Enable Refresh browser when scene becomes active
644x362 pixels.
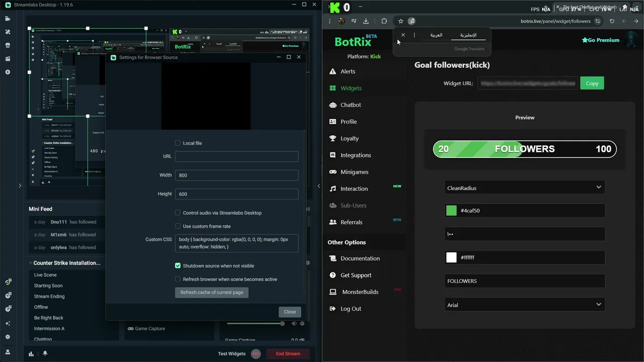(x=178, y=279)
